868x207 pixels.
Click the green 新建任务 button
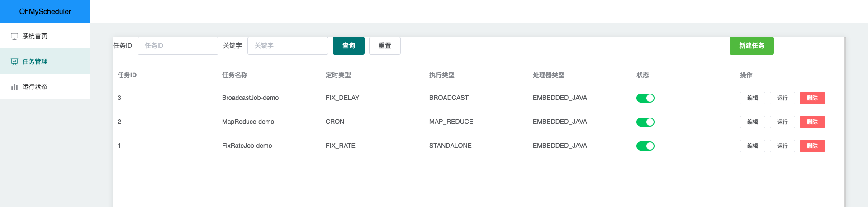(752, 46)
